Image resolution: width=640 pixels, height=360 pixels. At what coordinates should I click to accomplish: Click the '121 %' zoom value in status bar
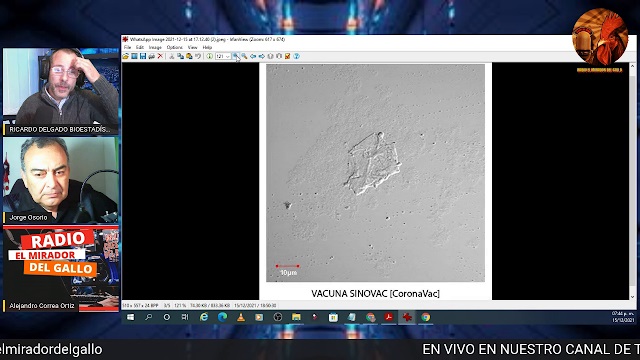pyautogui.click(x=180, y=306)
